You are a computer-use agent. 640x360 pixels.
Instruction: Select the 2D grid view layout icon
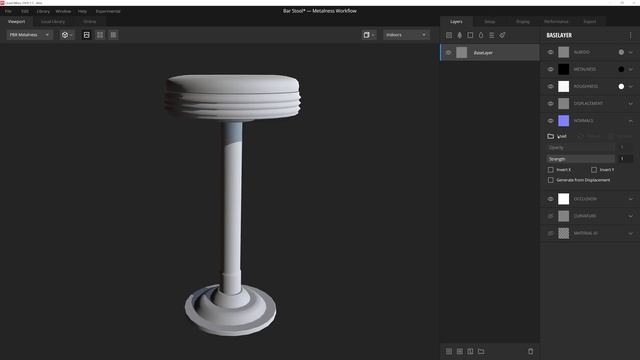[113, 35]
